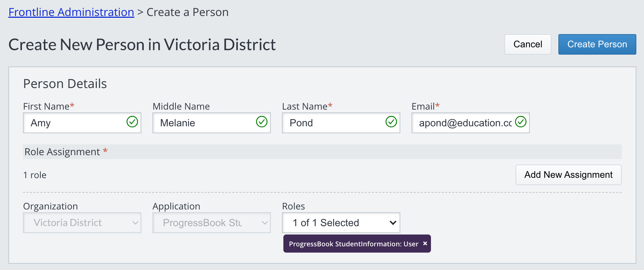This screenshot has height=270, width=644.
Task: Focus the Email field with apond@education address
Action: pyautogui.click(x=471, y=123)
